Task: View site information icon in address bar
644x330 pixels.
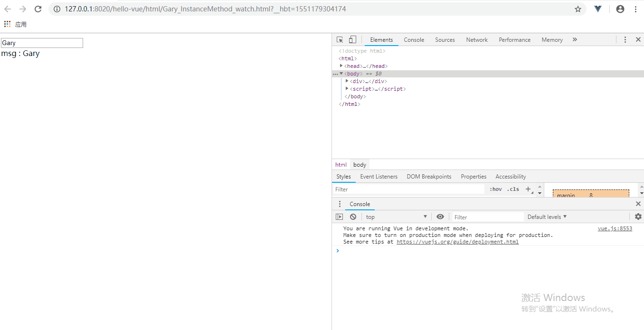Action: point(57,9)
